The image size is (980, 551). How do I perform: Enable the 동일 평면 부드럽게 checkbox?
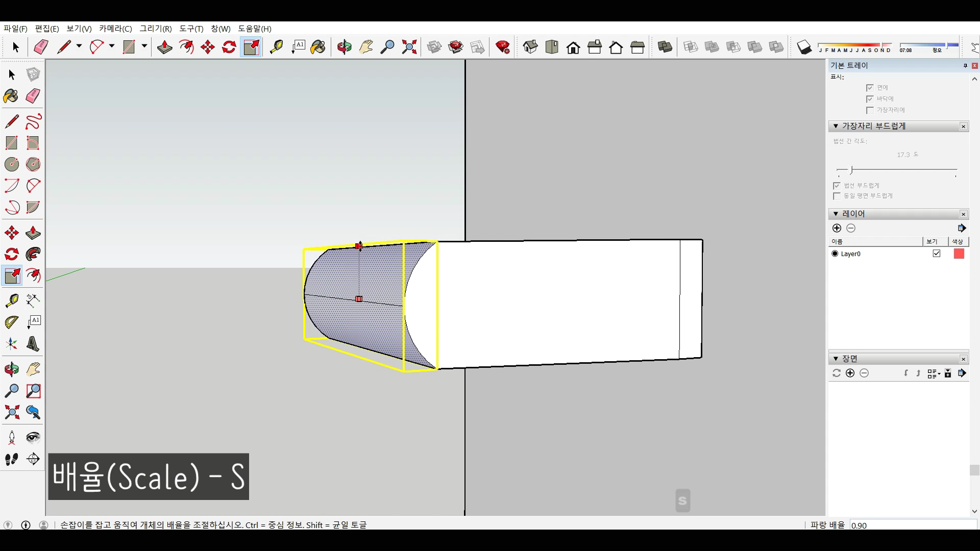tap(837, 196)
